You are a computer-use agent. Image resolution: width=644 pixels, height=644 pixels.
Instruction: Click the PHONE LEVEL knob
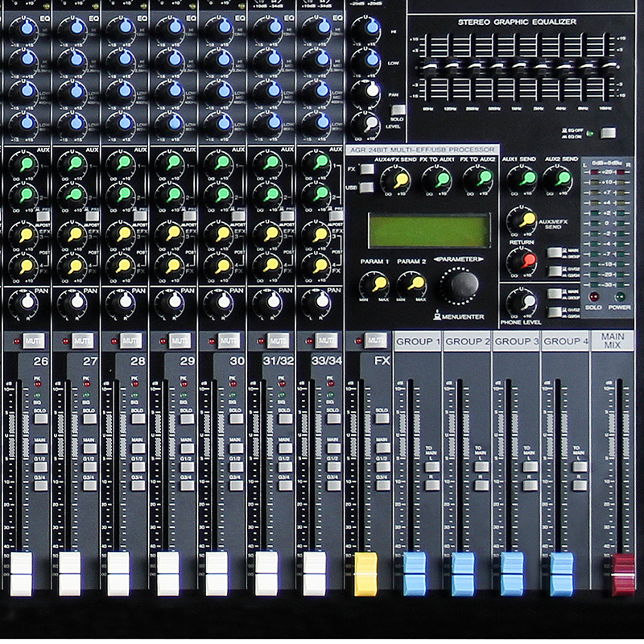(522, 303)
